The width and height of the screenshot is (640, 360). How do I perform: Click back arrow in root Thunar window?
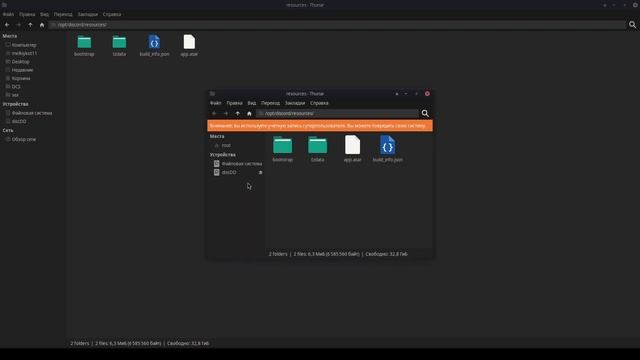214,113
